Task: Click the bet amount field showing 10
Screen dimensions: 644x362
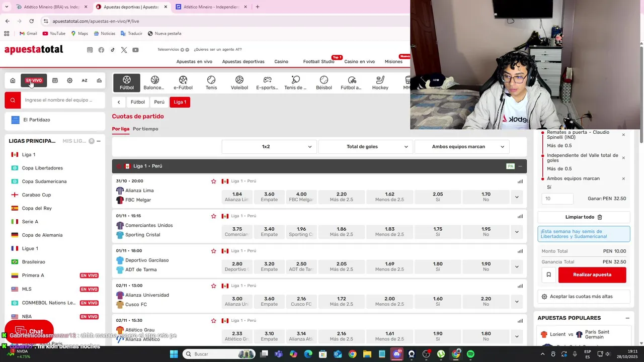Action: pos(557,199)
